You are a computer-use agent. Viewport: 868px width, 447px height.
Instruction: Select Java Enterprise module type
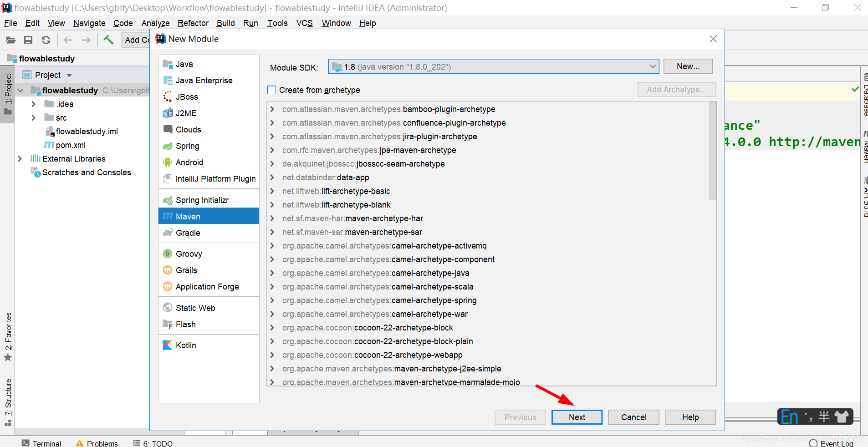[209, 81]
